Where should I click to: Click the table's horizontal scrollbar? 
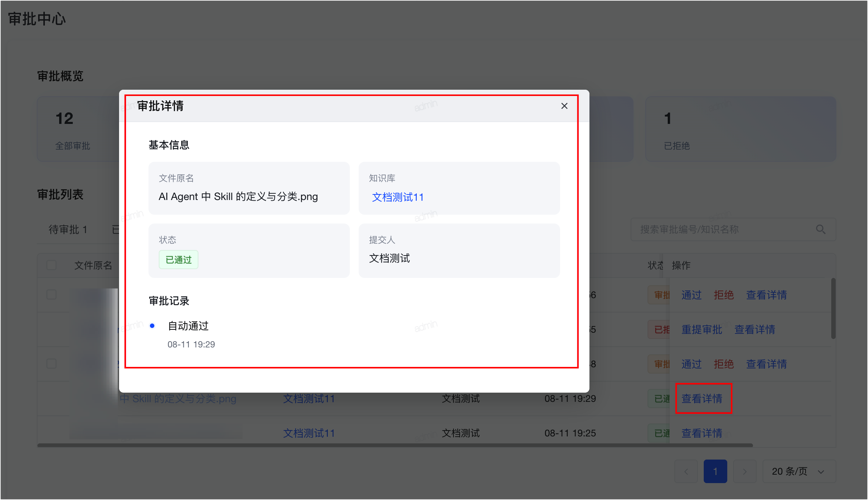click(x=395, y=445)
